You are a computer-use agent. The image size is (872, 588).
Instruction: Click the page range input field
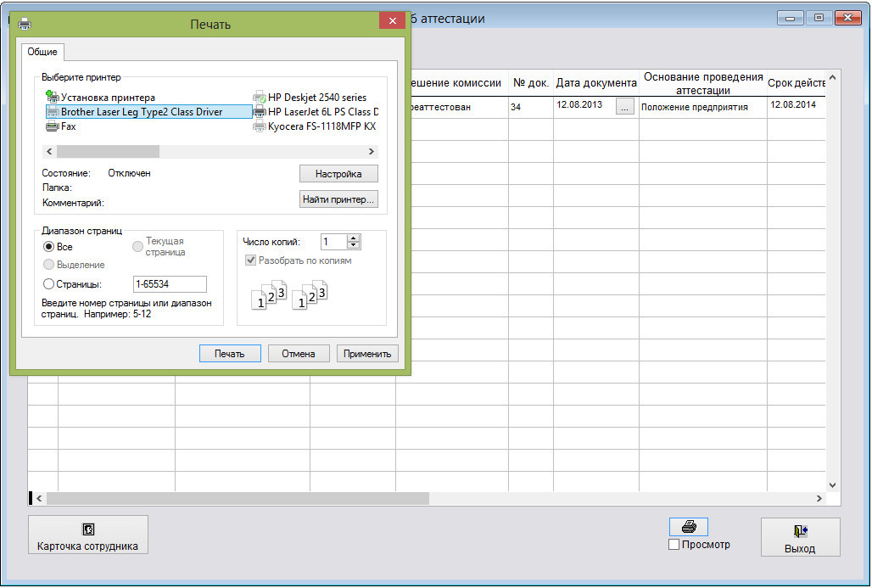coord(170,284)
